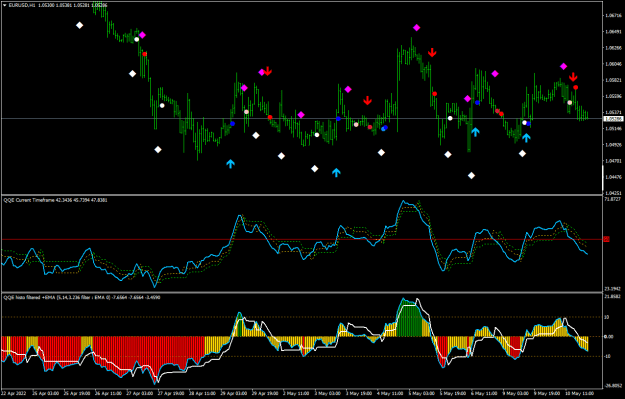Select the red dot after the 5 May drop
This screenshot has height=399, width=625.
tap(434, 94)
